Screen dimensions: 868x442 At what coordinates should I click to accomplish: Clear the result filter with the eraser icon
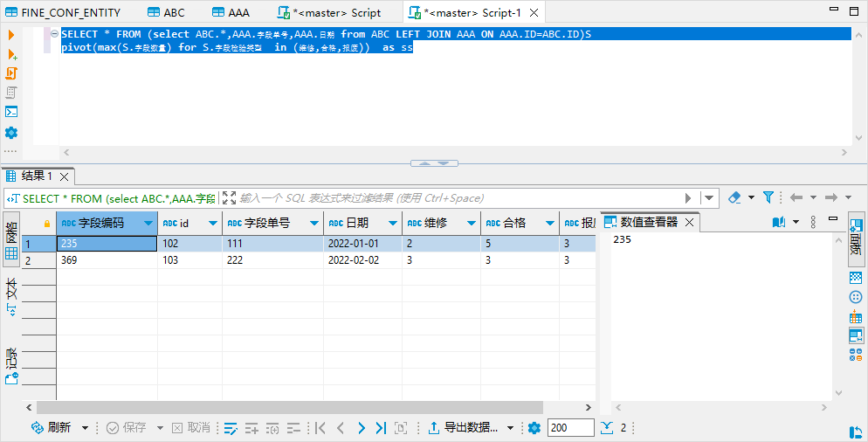click(734, 197)
